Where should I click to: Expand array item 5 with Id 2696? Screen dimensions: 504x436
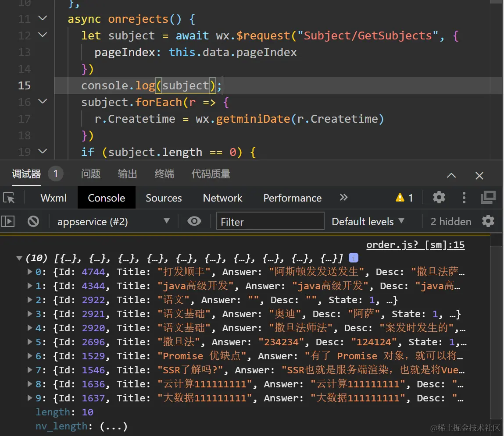[x=29, y=342]
